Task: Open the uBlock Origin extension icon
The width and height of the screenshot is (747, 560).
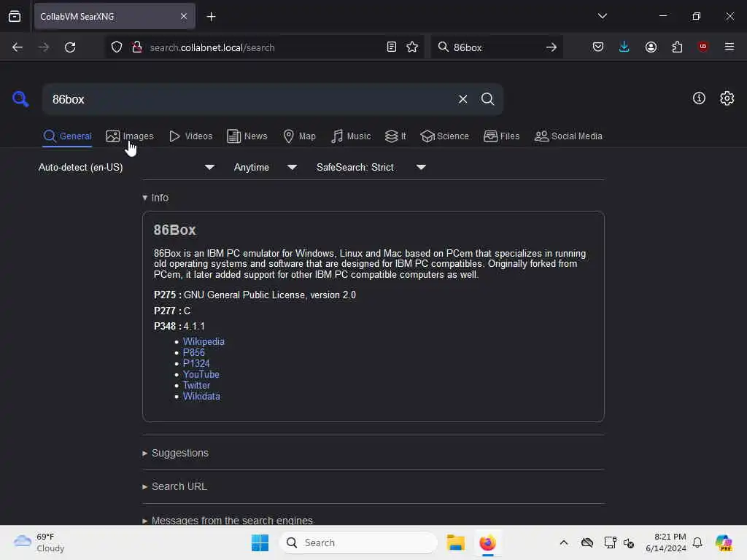Action: (x=703, y=47)
